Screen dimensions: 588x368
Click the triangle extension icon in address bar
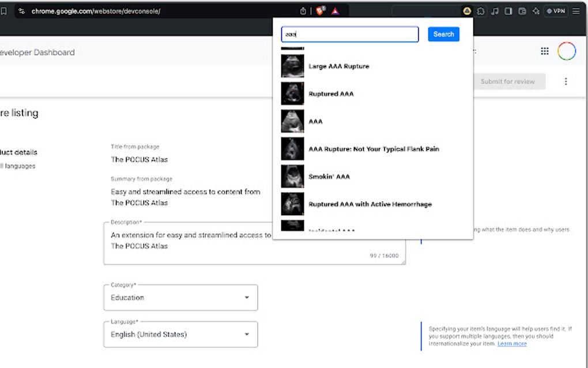point(335,10)
